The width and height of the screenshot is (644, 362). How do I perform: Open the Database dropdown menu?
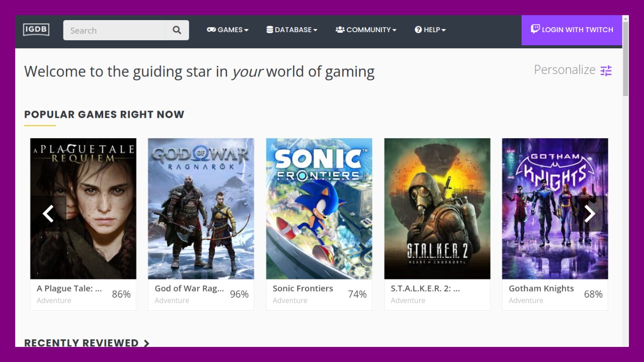coord(292,30)
